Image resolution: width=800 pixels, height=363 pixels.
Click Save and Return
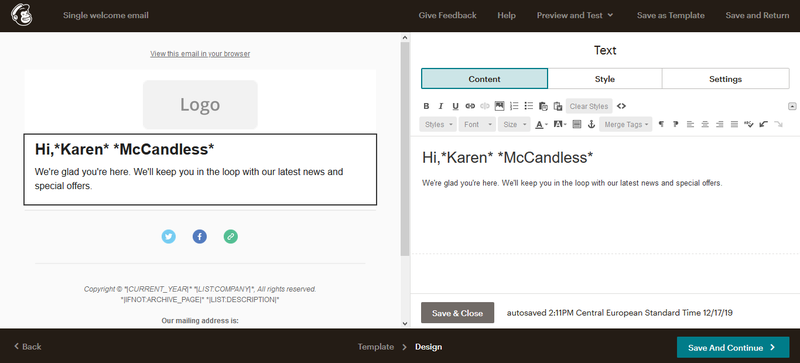pos(757,15)
